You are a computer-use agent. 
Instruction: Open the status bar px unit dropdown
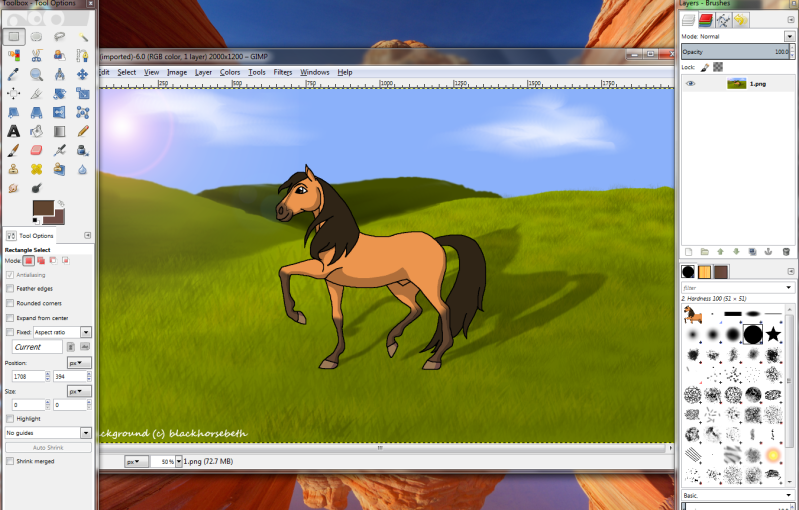[136, 462]
